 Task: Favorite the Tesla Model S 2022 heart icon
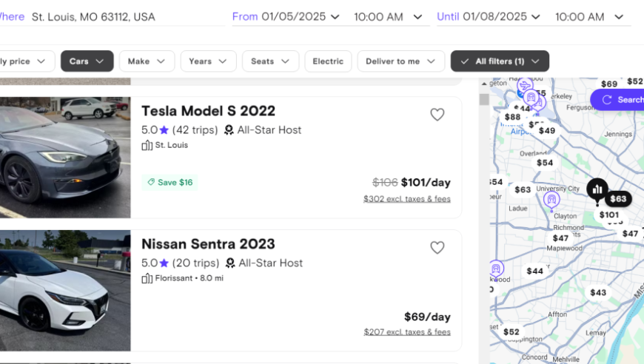[437, 115]
